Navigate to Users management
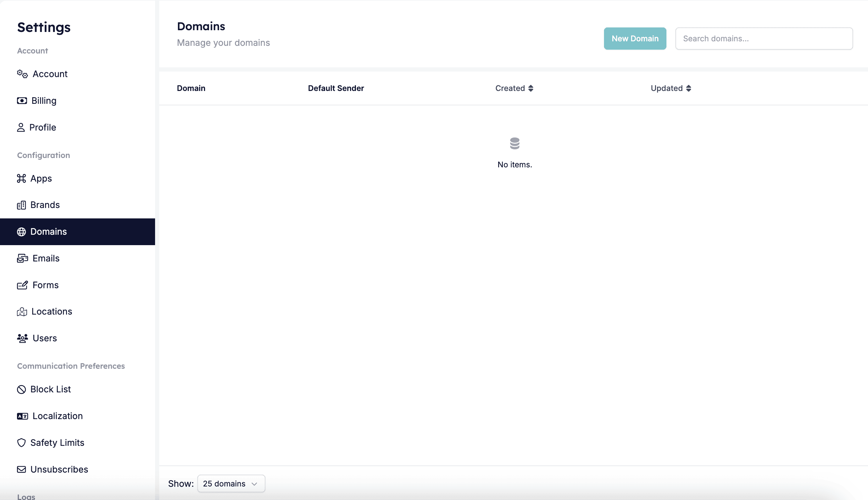 pos(77,338)
